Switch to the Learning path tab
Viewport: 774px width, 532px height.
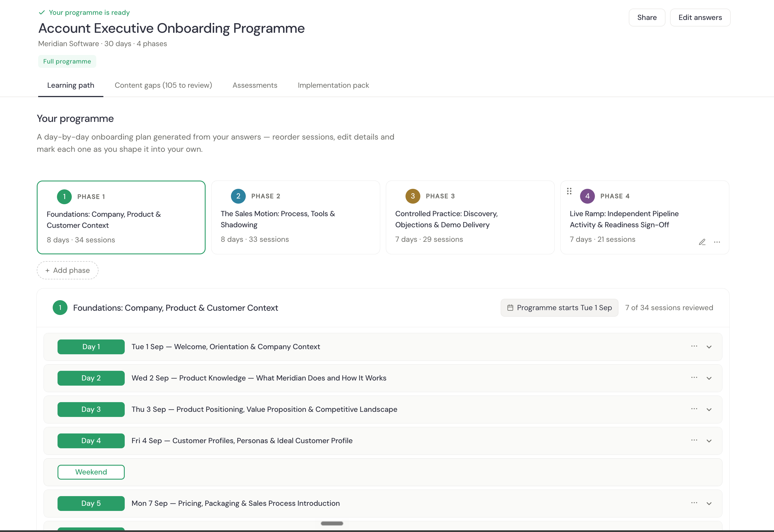pos(71,85)
